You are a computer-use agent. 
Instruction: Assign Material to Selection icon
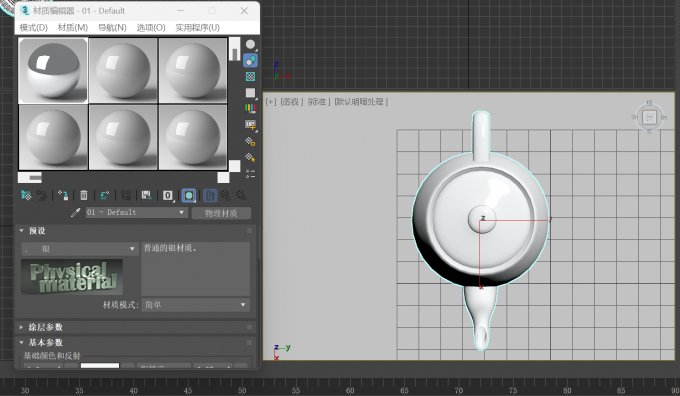(63, 195)
